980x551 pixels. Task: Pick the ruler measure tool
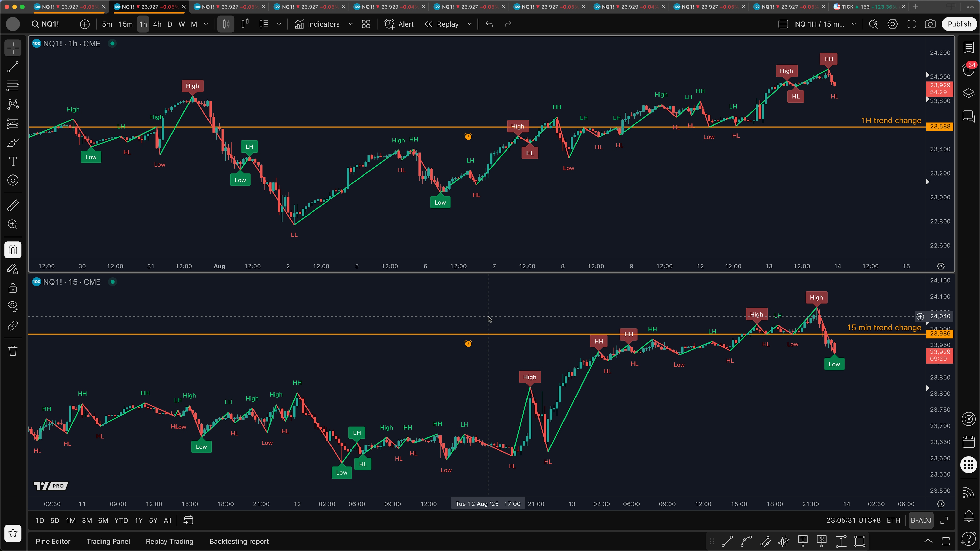click(x=13, y=206)
